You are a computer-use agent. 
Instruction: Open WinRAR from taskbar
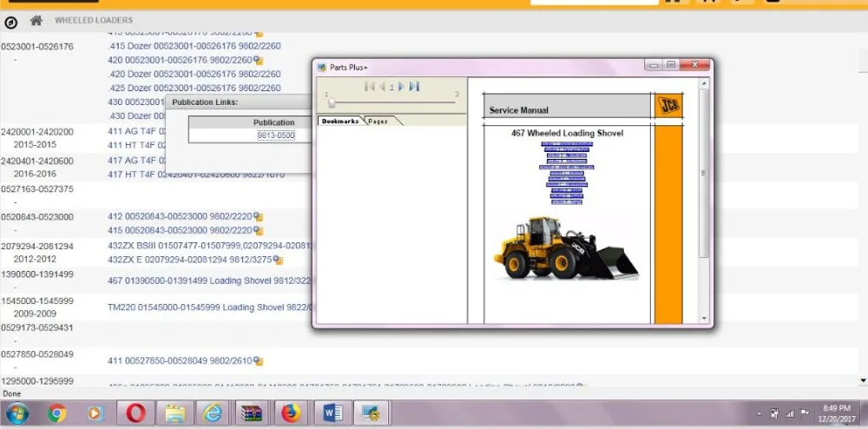[252, 413]
